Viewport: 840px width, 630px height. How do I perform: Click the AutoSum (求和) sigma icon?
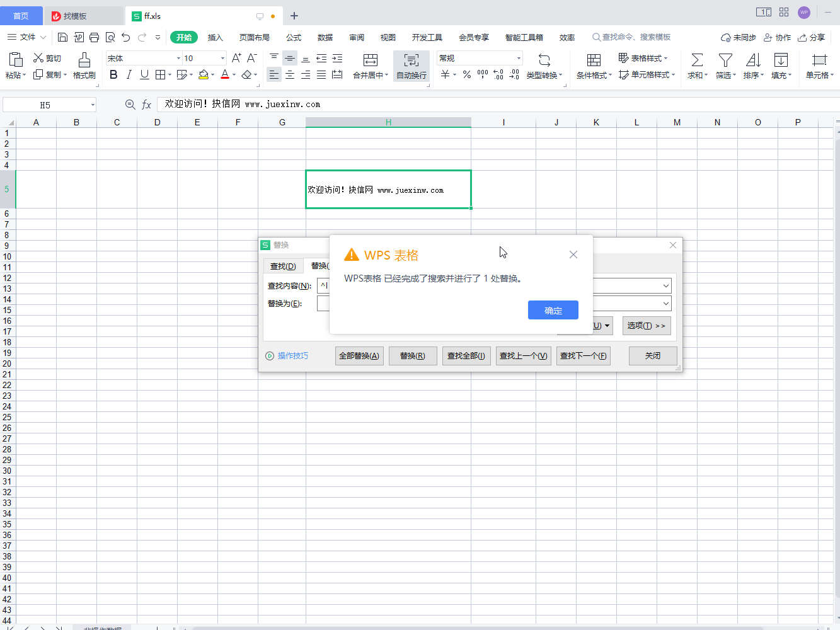point(697,60)
